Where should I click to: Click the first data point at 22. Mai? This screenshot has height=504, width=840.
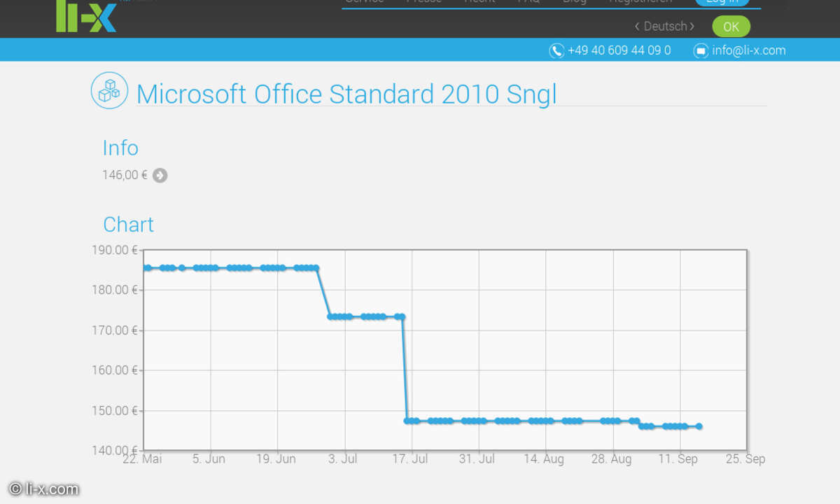(147, 267)
